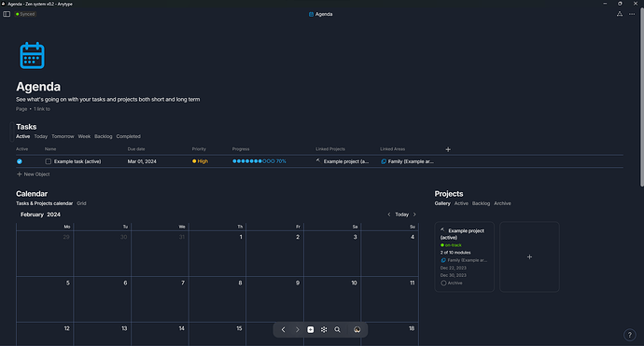Click the Name column header
The height and width of the screenshot is (346, 644).
point(50,149)
